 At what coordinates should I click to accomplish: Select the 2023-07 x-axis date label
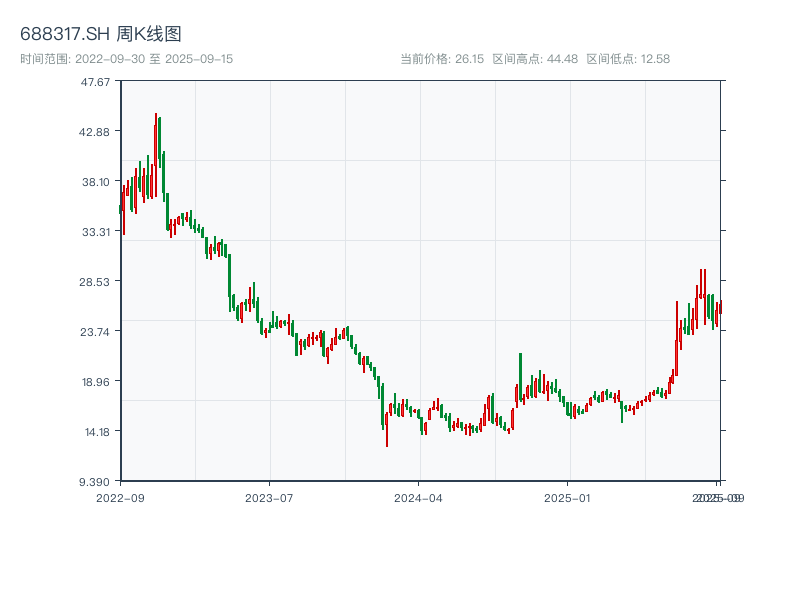point(270,497)
